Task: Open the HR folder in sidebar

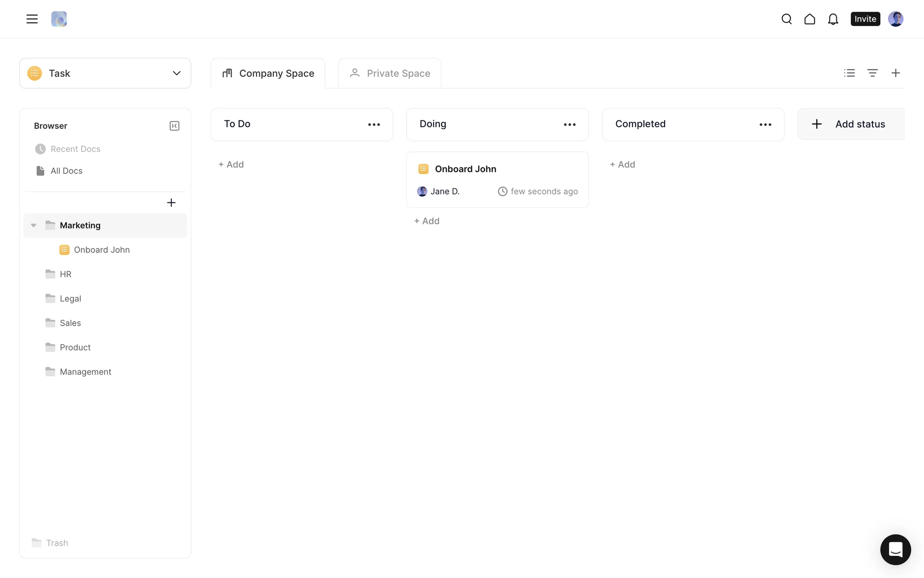Action: tap(65, 274)
